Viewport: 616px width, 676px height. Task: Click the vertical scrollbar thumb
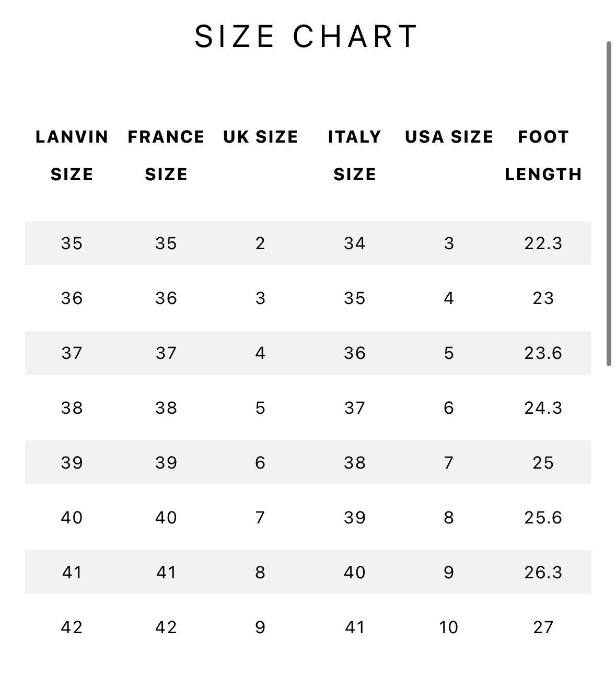[x=609, y=204]
